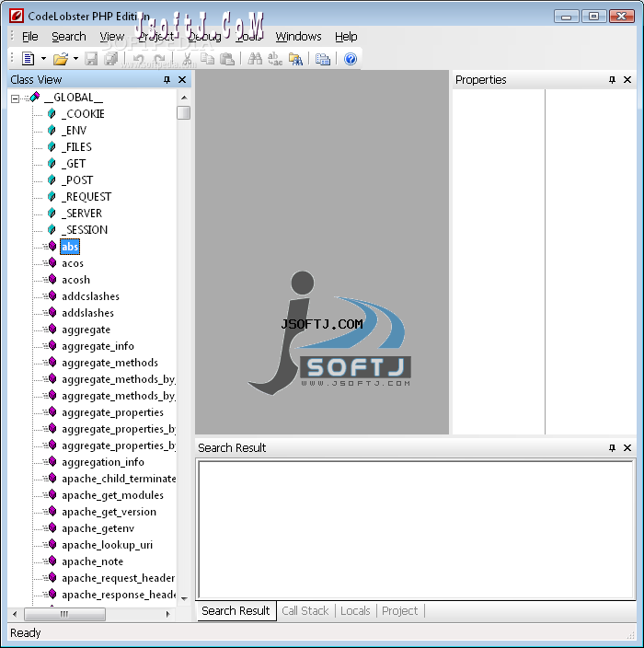Select the _REQUEST variable item
644x648 pixels.
(x=86, y=197)
